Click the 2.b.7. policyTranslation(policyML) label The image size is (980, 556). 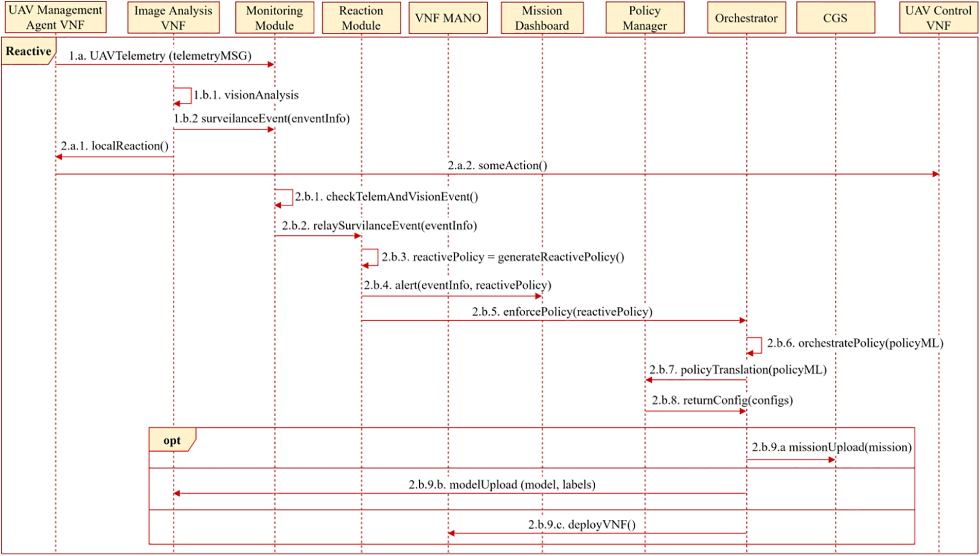(x=738, y=370)
